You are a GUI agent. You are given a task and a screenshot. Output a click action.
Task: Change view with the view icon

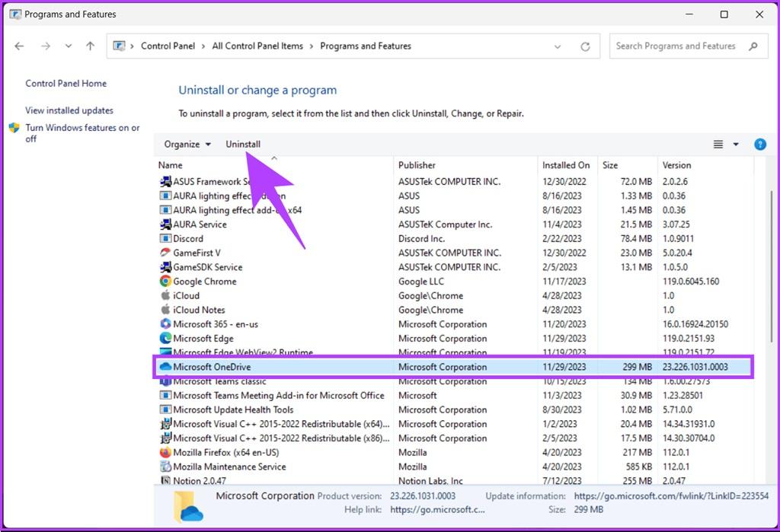(x=718, y=145)
